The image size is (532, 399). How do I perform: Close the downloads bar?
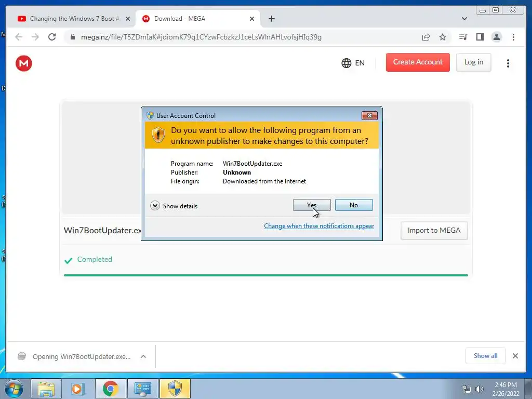point(515,356)
